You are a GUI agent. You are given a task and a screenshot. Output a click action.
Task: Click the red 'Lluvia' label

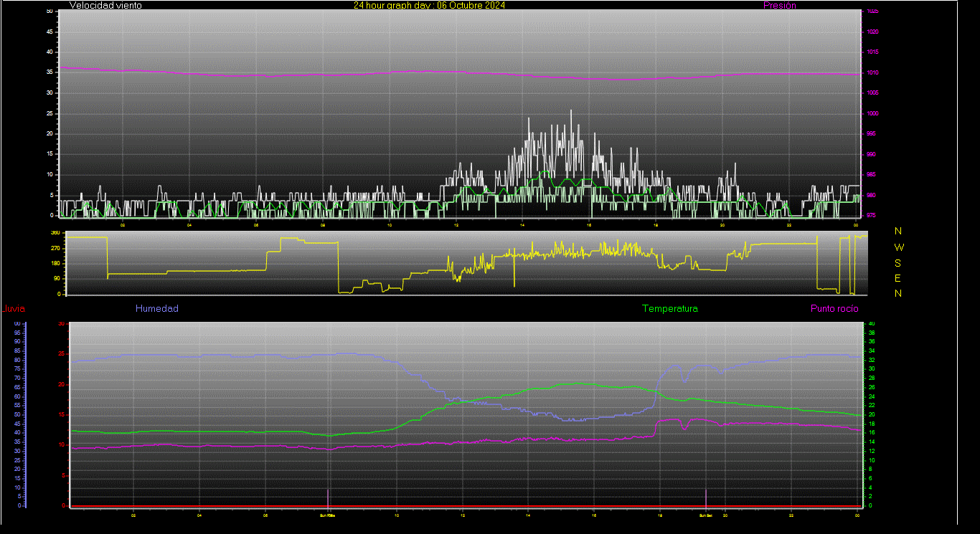pos(13,309)
